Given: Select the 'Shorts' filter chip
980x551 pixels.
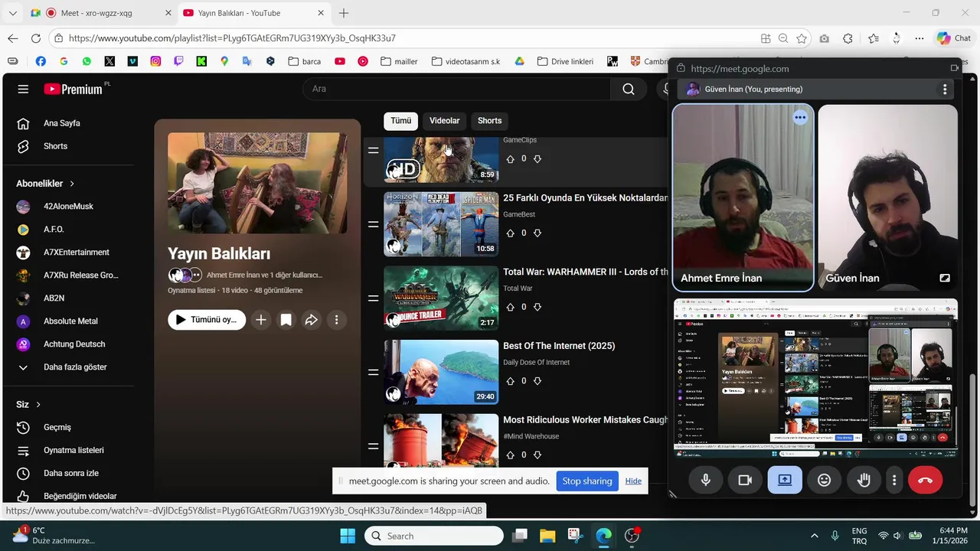Looking at the screenshot, I should (x=490, y=121).
